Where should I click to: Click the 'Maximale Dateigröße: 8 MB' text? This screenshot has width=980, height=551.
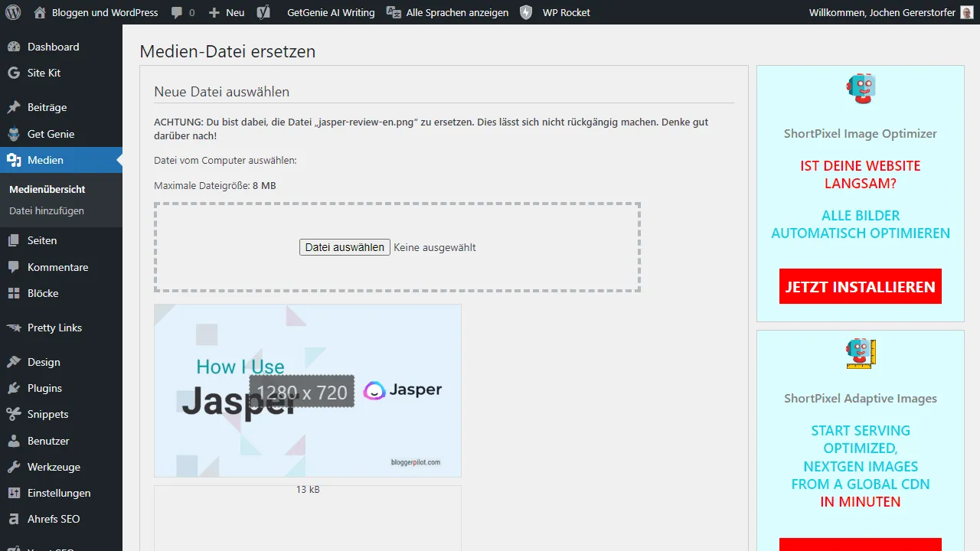point(215,185)
